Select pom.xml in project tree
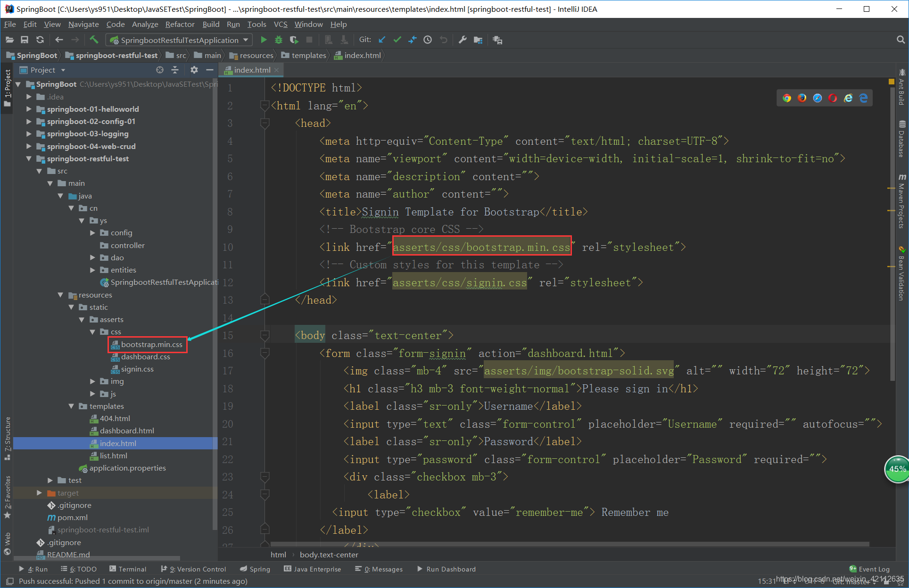The width and height of the screenshot is (909, 588). click(x=72, y=517)
